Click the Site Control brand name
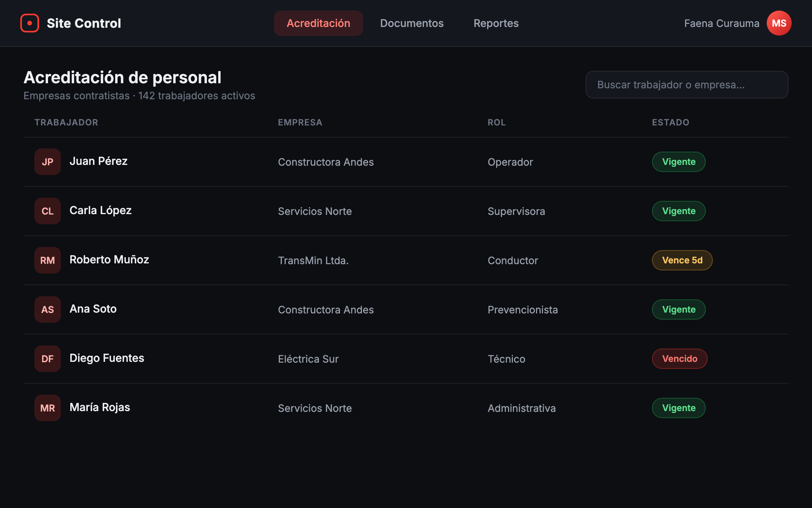 point(84,23)
